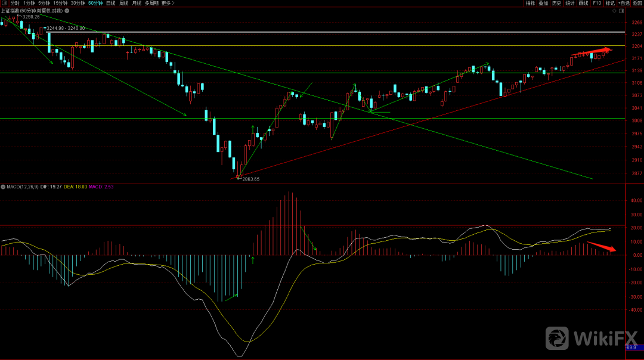The image size is (644, 360).
Task: Toggle the 叠加 overlay option
Action: [x=543, y=3]
